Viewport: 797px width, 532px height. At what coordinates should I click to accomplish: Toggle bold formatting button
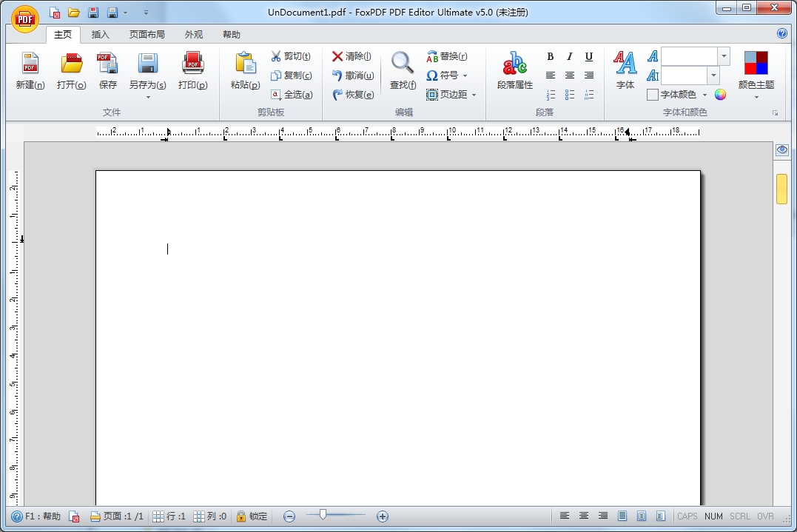click(x=550, y=56)
